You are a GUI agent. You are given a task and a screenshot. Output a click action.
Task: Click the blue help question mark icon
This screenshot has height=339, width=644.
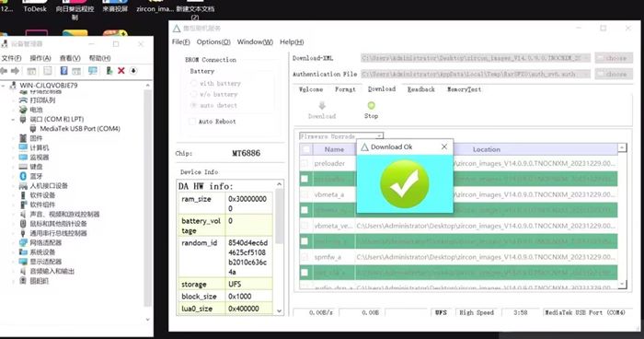[x=63, y=71]
